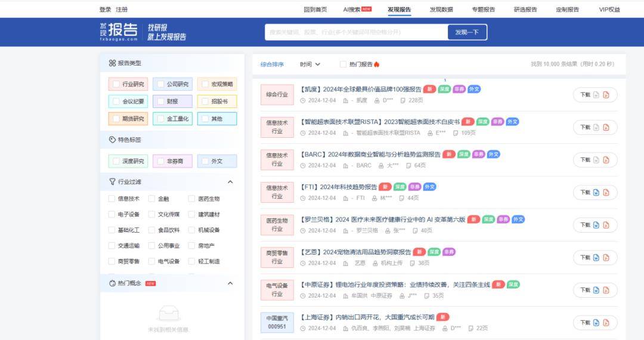This screenshot has width=644, height=340.
Task: Check the 宏观策略 report type box
Action: pos(205,84)
